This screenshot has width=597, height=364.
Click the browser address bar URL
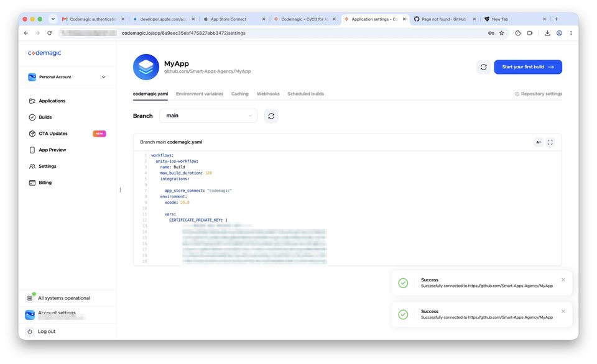point(183,33)
